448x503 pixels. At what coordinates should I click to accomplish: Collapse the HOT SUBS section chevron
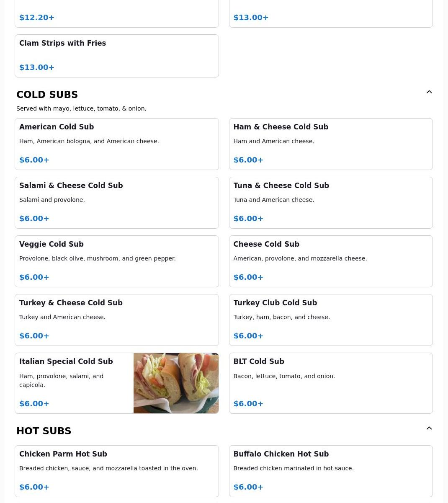[429, 428]
